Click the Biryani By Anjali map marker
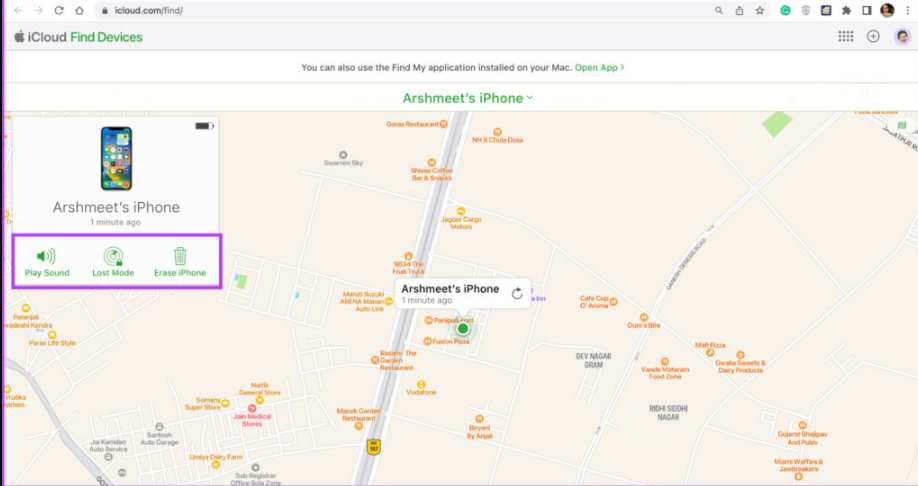The height and width of the screenshot is (486, 918). click(479, 419)
